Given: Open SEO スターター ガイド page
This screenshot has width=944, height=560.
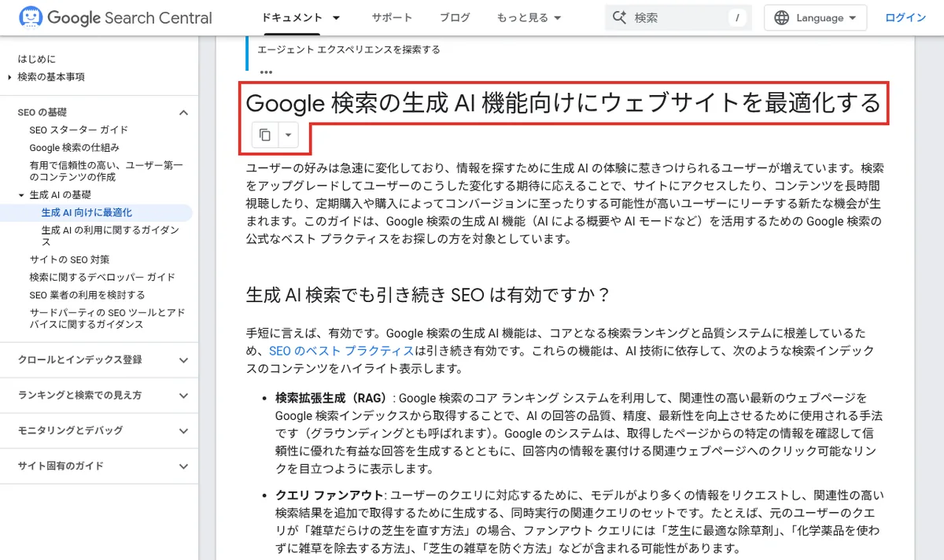Looking at the screenshot, I should pos(79,130).
